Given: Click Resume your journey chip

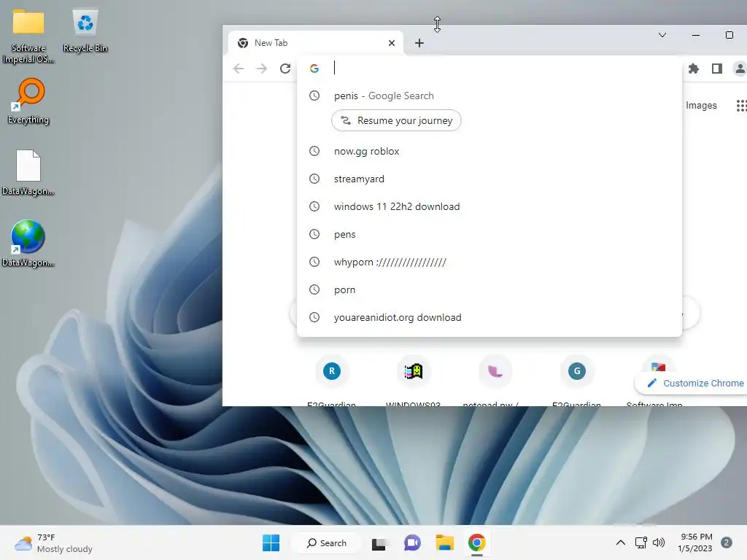Looking at the screenshot, I should tap(396, 120).
